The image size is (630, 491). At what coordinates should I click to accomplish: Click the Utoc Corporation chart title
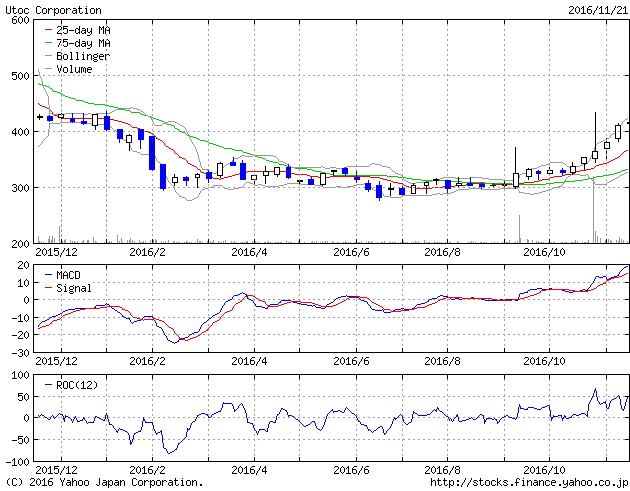(52, 10)
